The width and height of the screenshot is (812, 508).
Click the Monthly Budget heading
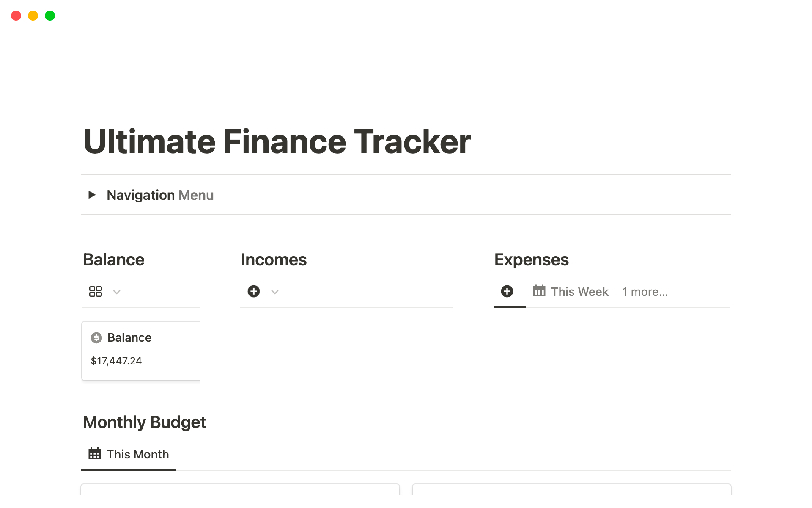(145, 422)
